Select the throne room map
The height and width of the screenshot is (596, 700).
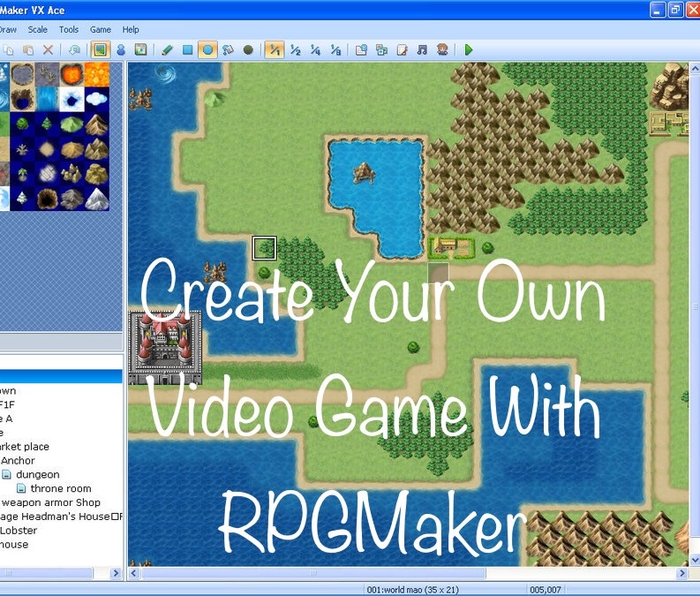coord(60,488)
